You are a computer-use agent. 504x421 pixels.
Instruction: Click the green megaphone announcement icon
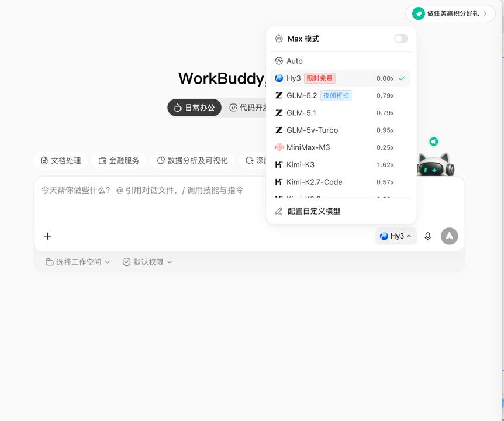click(434, 142)
